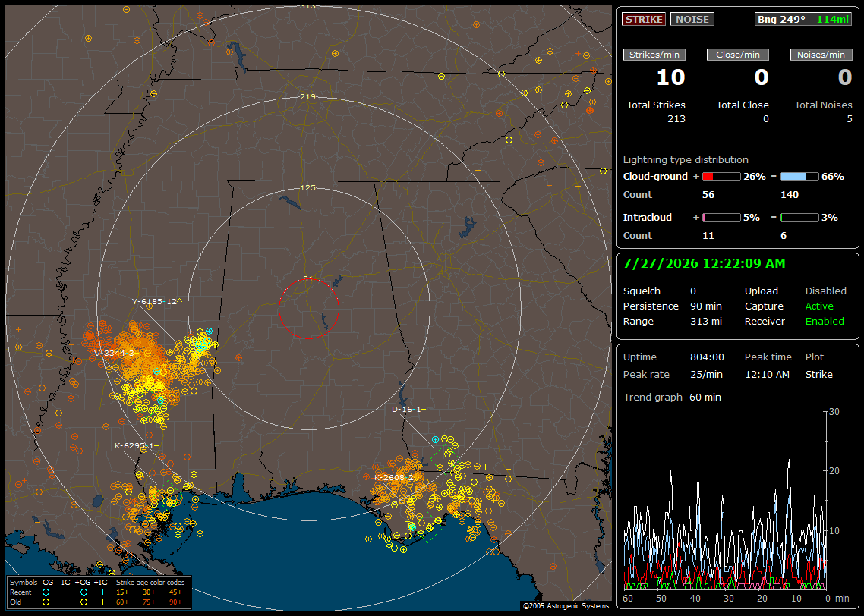
Task: Click the bearing and distance readout
Action: [x=803, y=19]
